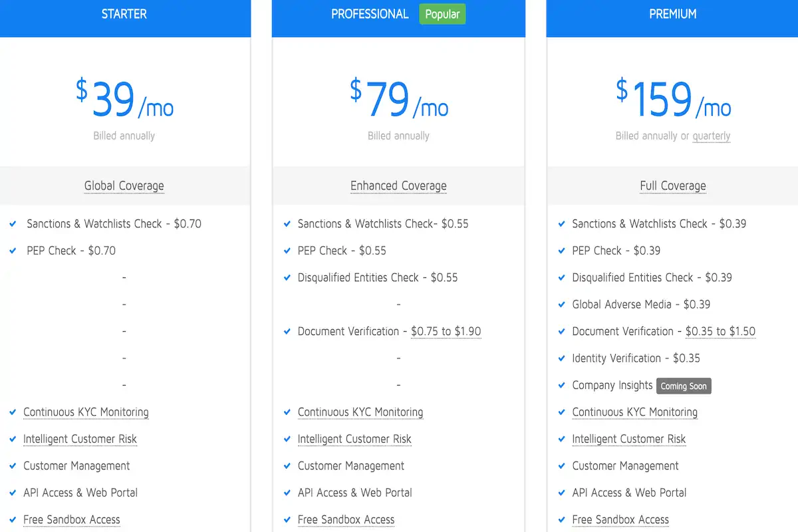Click checkmark beside Company Insights
Image resolution: width=798 pixels, height=532 pixels.
tap(562, 386)
